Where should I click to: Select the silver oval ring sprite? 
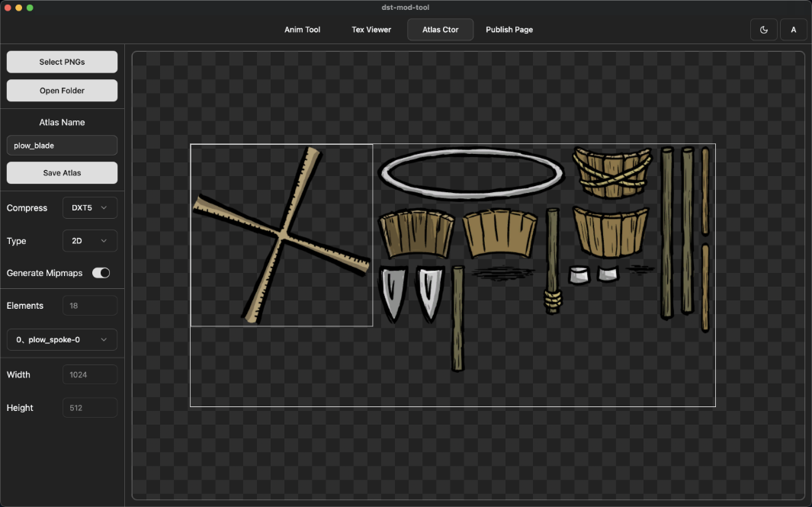(471, 169)
